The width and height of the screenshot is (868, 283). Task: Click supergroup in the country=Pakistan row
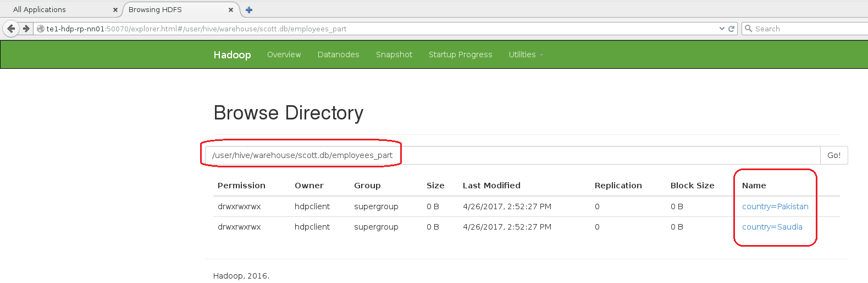pos(376,206)
